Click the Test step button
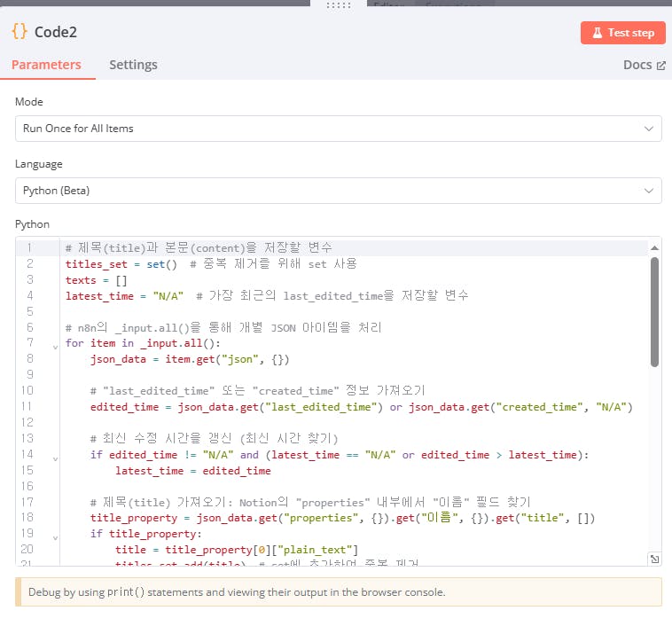This screenshot has height=634, width=672. (x=622, y=33)
